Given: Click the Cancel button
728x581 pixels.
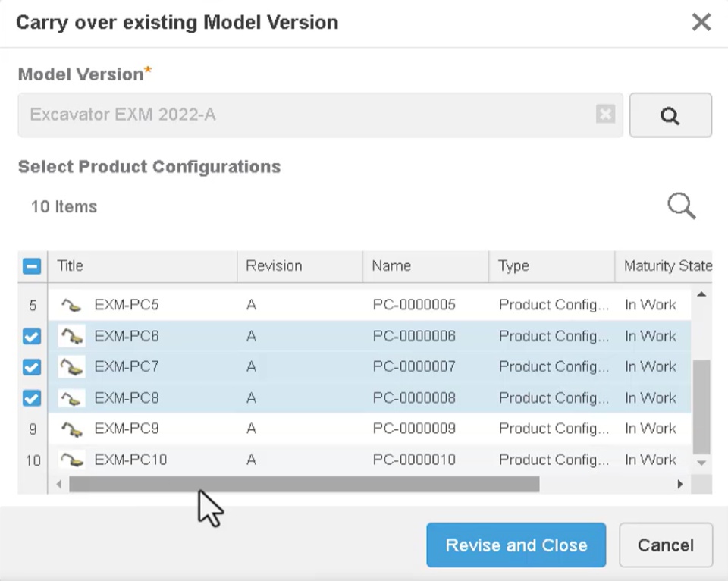Looking at the screenshot, I should (x=666, y=545).
